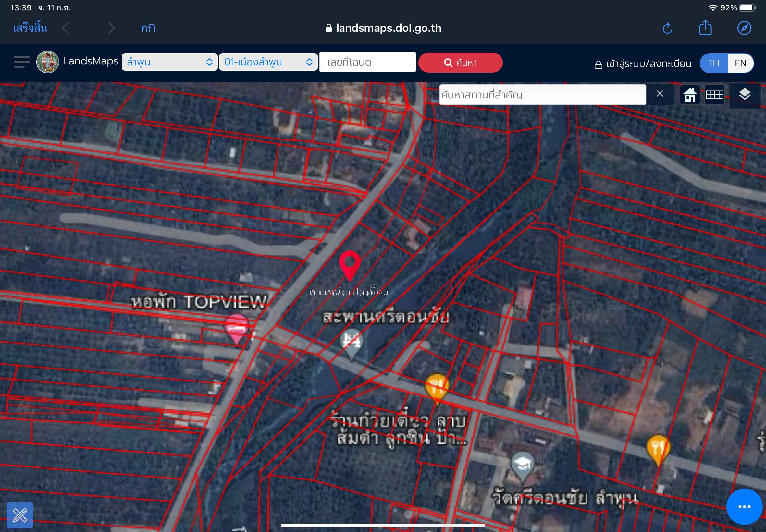The height and width of the screenshot is (532, 766).
Task: Open the blue more-options bubble
Action: click(744, 507)
